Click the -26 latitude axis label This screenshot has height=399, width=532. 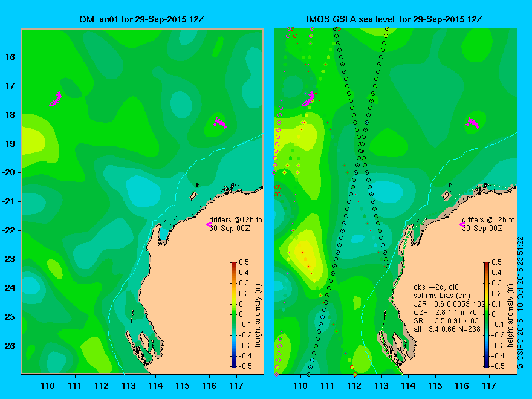[x=9, y=346]
